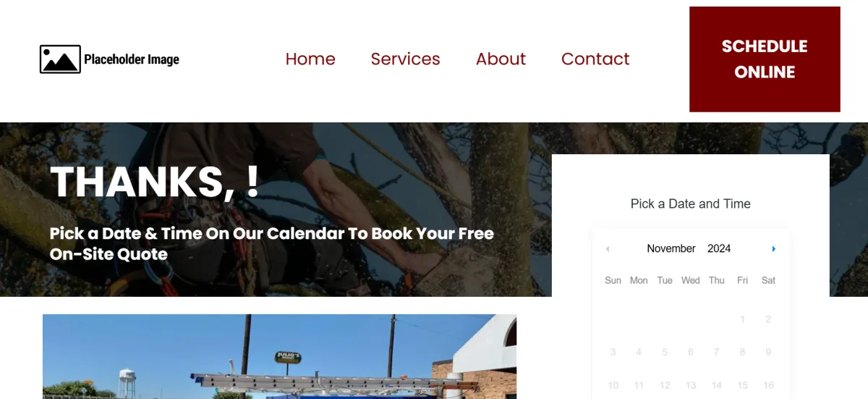Viewport: 868px width, 399px height.
Task: Go to previous month with left arrow
Action: pos(608,249)
